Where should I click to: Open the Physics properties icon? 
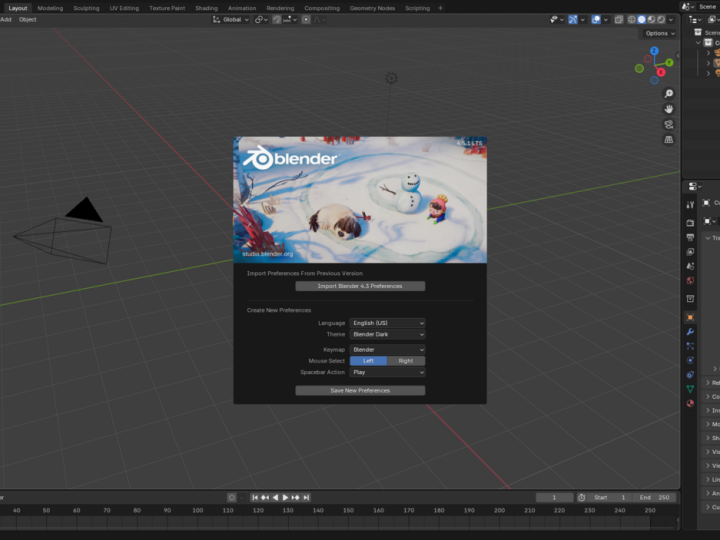[690, 360]
